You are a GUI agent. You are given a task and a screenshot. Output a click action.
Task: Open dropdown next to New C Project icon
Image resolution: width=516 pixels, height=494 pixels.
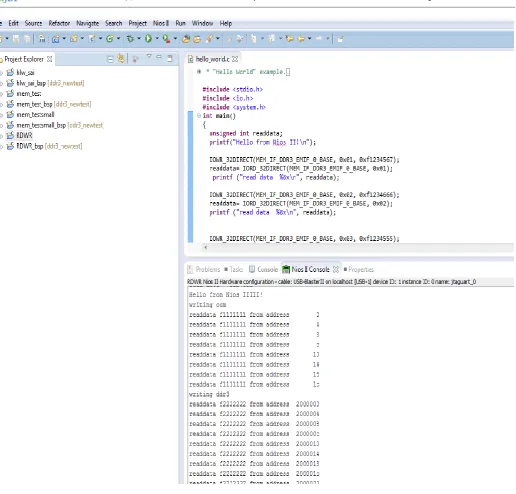click(x=64, y=39)
